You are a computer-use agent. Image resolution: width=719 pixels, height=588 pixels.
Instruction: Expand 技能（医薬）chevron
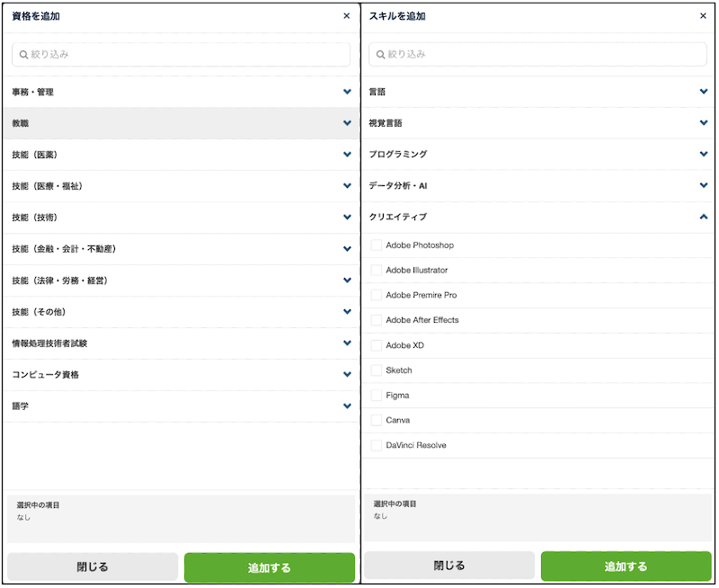(x=347, y=155)
